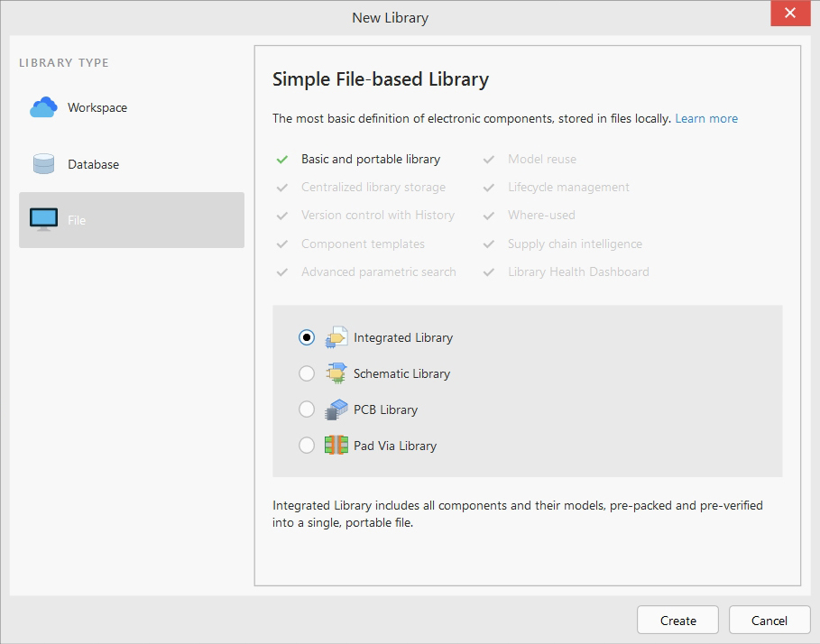Click the green checkmark beside Basic and portable library
This screenshot has width=820, height=644.
click(281, 160)
